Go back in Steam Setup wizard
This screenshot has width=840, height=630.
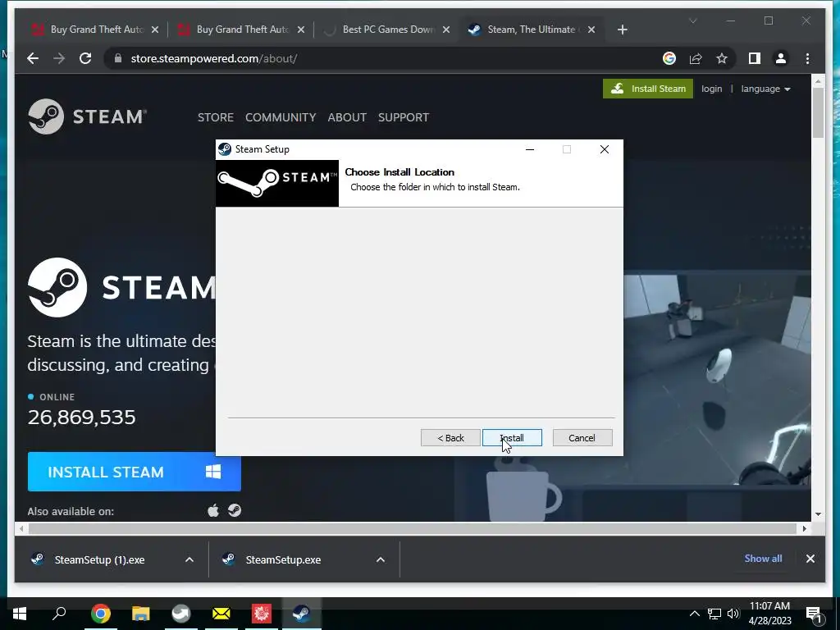pos(450,438)
